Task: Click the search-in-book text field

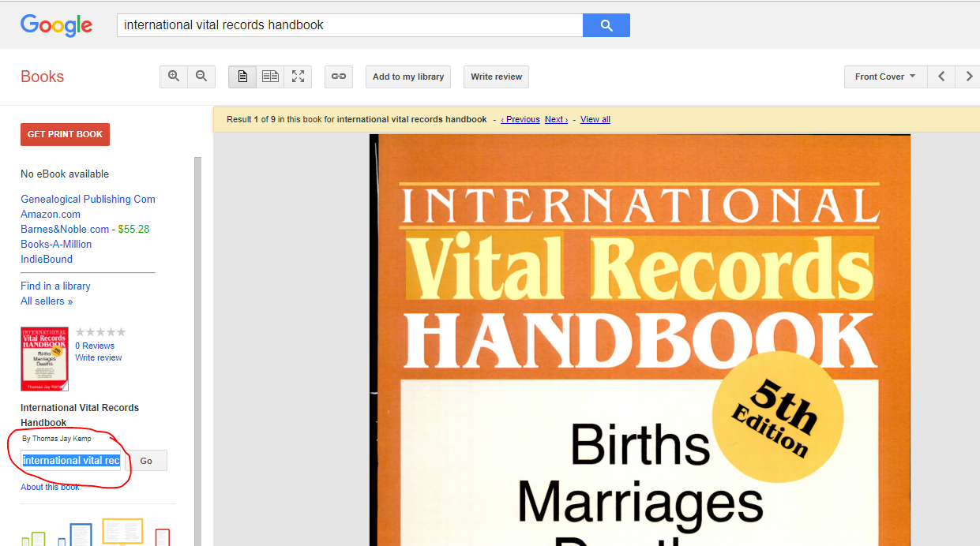Action: pos(71,461)
